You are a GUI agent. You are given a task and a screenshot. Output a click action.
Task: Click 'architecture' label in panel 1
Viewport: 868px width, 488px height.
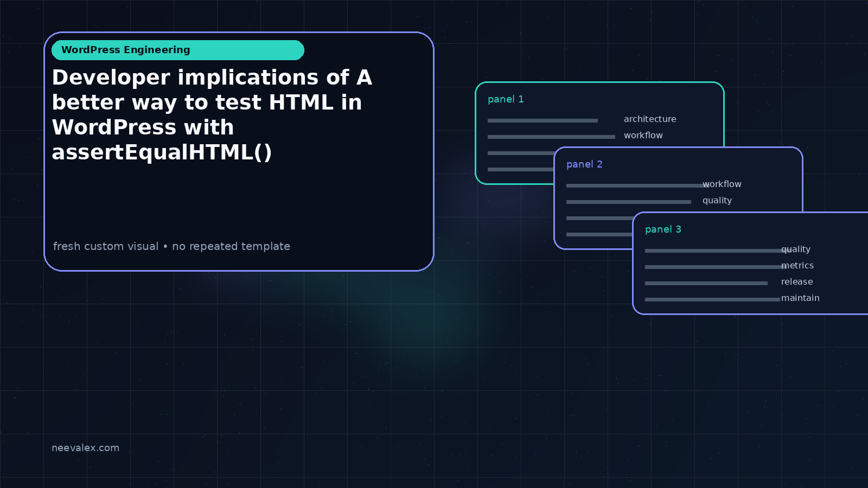coord(650,119)
